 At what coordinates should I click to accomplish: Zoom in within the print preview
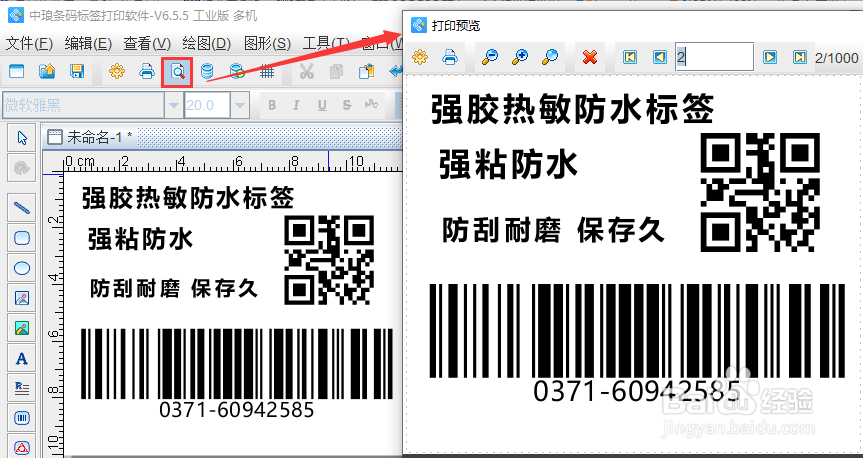pos(520,57)
